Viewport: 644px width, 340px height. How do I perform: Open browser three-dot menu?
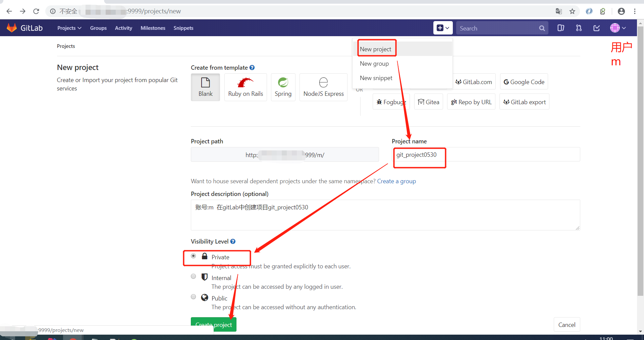click(x=635, y=11)
